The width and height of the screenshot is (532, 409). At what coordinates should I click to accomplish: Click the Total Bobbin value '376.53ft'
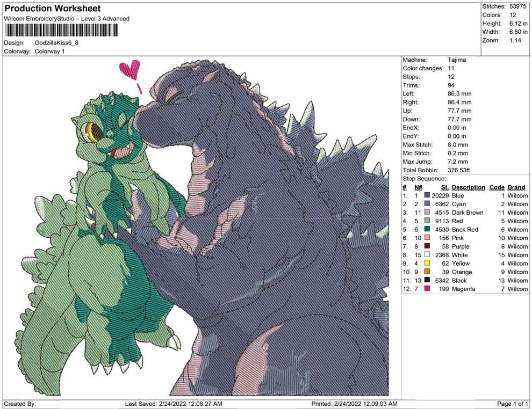(x=459, y=170)
